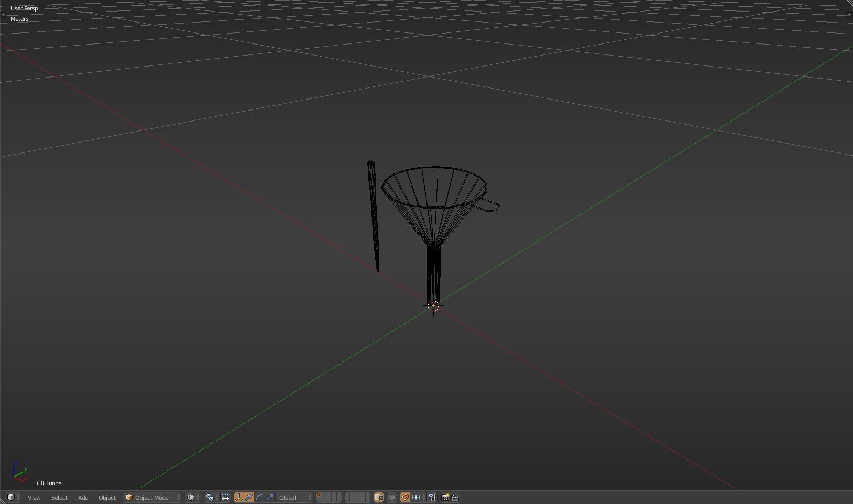Click the (3) Funnel object label
Screen dimensions: 853x504
50,483
